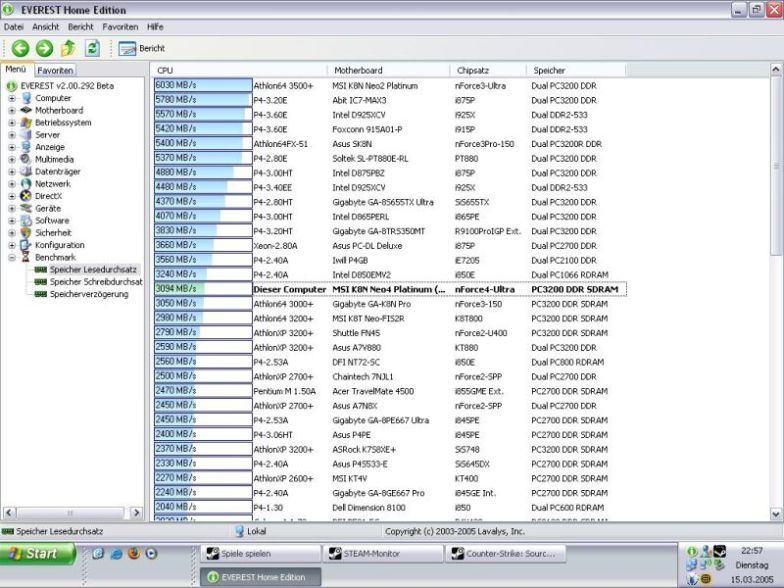The image size is (784, 588).
Task: Click the Dell Dimension 8100 cell
Action: (x=369, y=508)
